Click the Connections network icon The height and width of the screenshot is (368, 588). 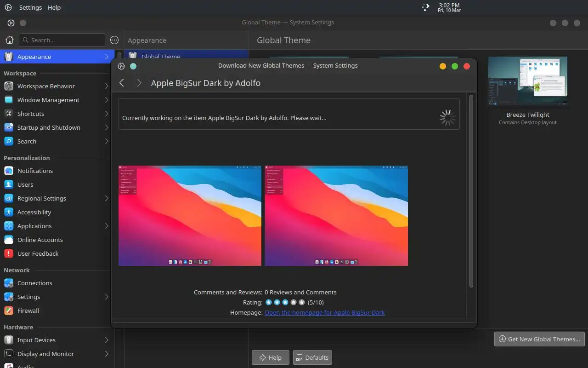[9, 283]
